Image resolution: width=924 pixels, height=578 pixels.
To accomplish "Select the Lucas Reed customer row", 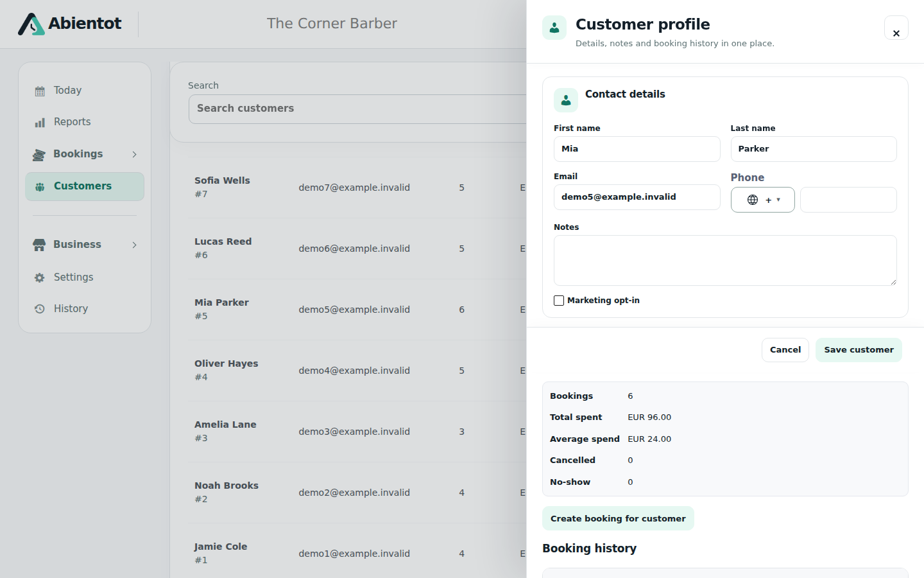I will pos(357,249).
